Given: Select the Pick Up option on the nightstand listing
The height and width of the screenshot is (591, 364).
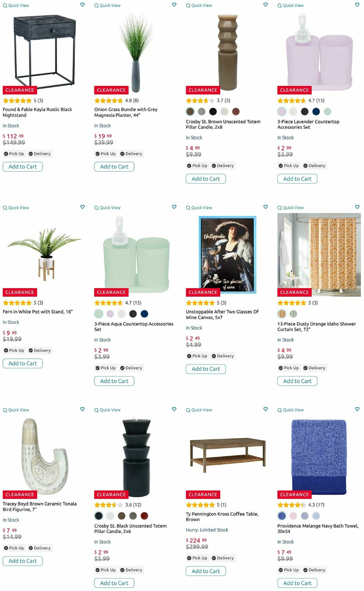Looking at the screenshot, I should (x=14, y=153).
